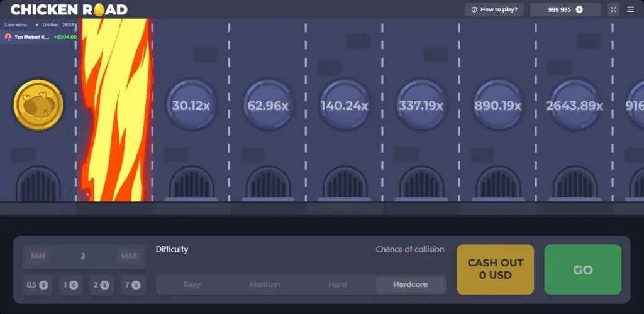Select Hard difficulty
The width and height of the screenshot is (644, 314).
(338, 284)
